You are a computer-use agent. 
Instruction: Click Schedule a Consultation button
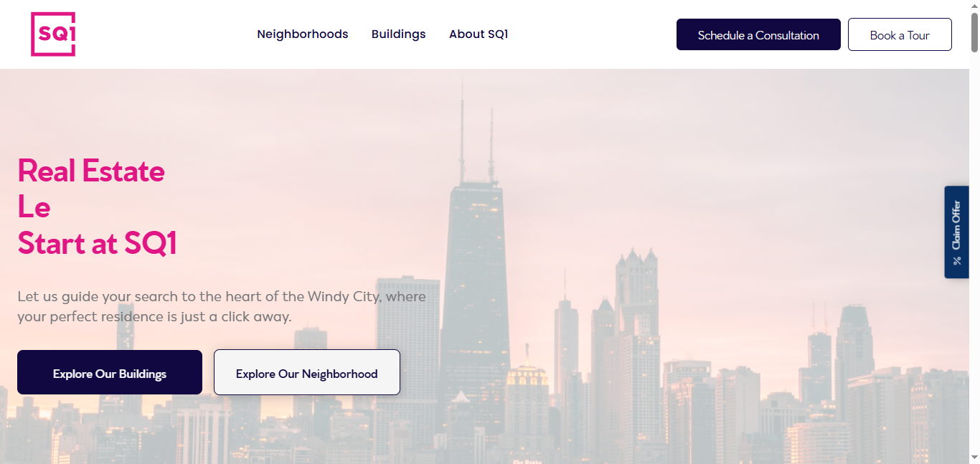click(x=758, y=34)
